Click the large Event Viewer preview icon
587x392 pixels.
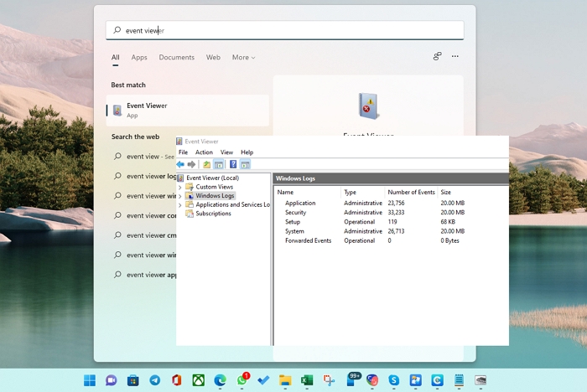(x=368, y=106)
